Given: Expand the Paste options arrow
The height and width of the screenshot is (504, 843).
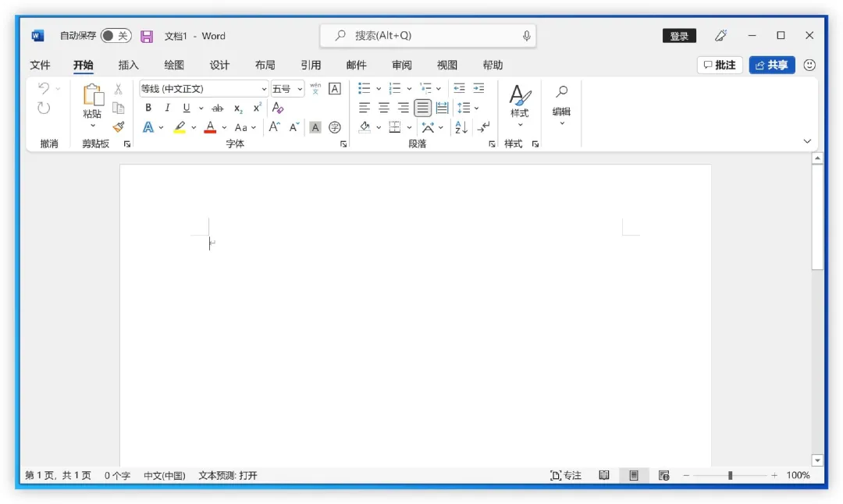Looking at the screenshot, I should [93, 126].
